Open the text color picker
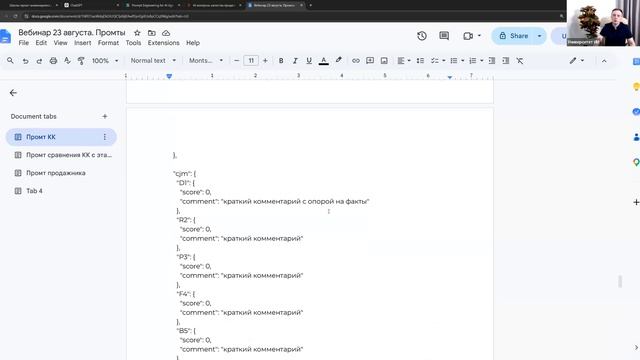The height and width of the screenshot is (360, 640). (323, 60)
